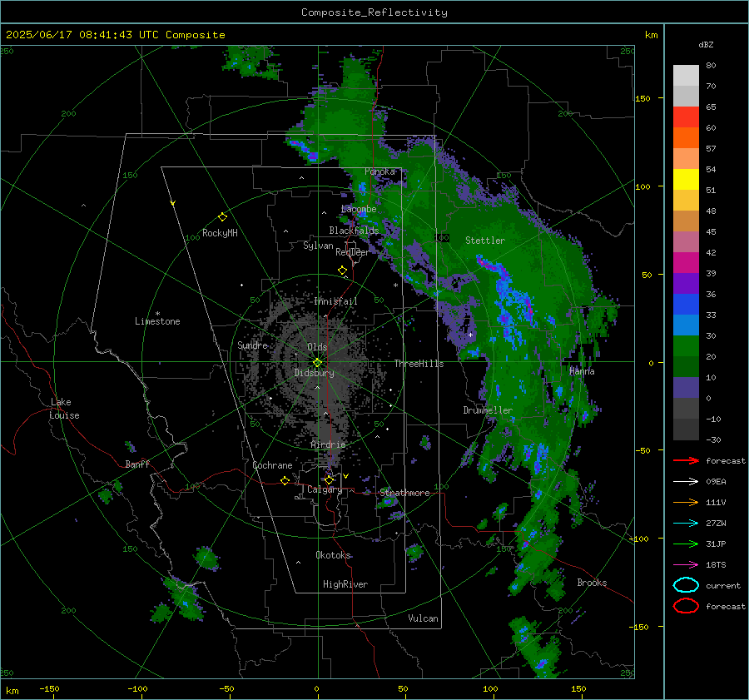Image resolution: width=749 pixels, height=700 pixels.
Task: Click the Strathmore city label
Action: click(404, 493)
